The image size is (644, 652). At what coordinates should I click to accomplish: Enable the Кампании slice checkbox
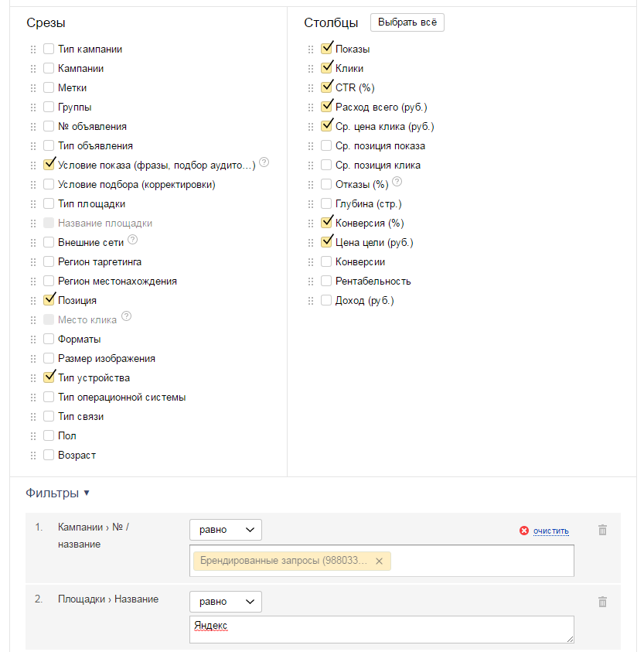coord(49,69)
